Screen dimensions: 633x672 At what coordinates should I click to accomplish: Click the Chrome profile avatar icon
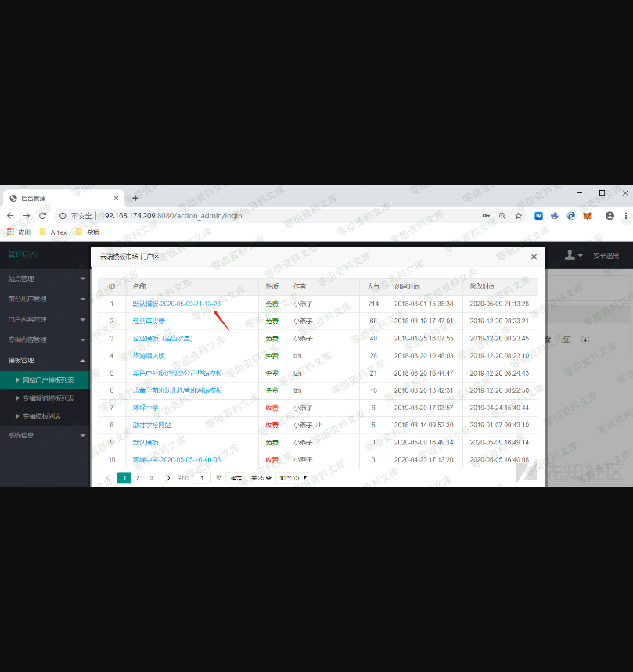click(610, 216)
